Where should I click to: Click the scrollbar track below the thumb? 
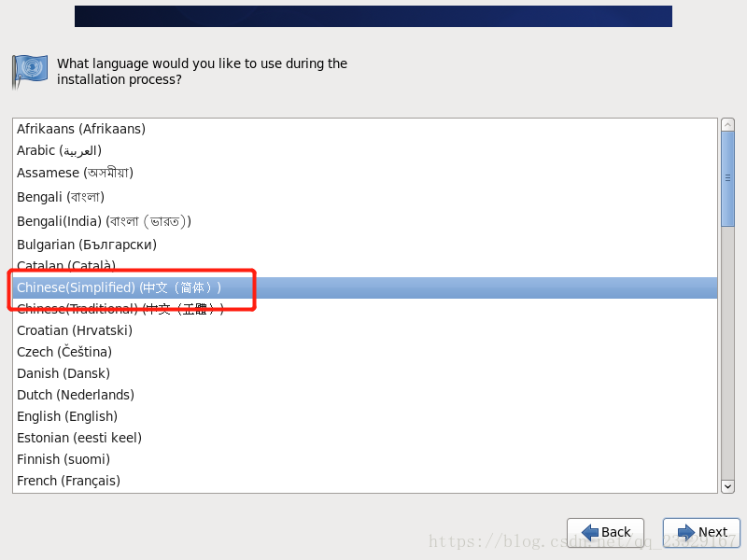pyautogui.click(x=727, y=354)
